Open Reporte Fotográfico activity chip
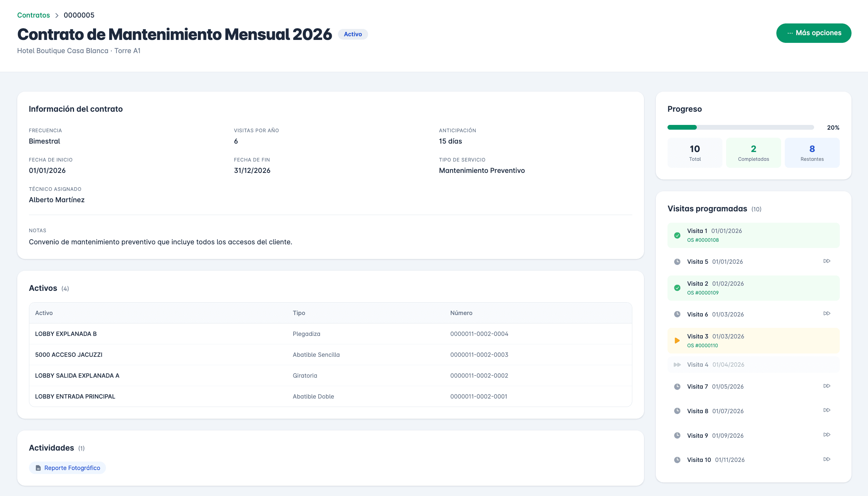 click(67, 468)
